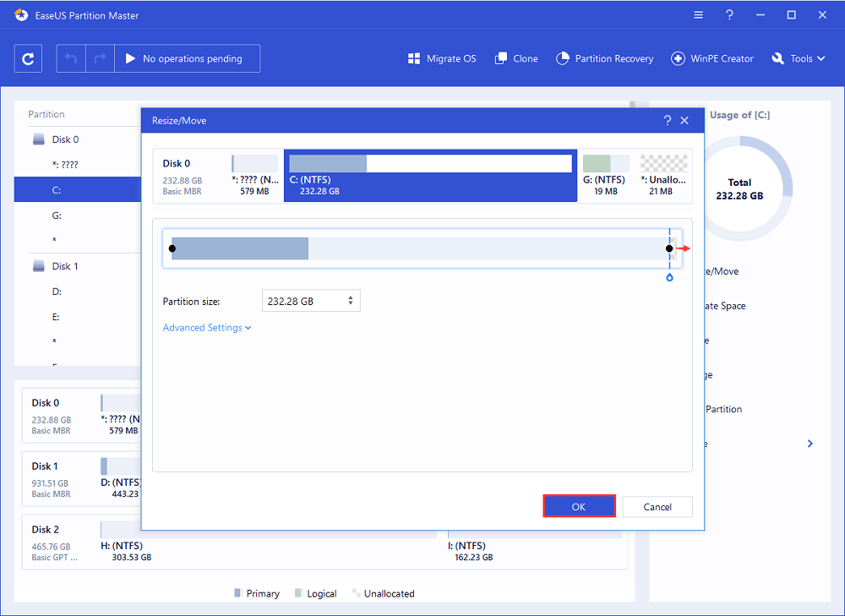Click the blue chevron in right panel
The width and height of the screenshot is (845, 616).
810,444
